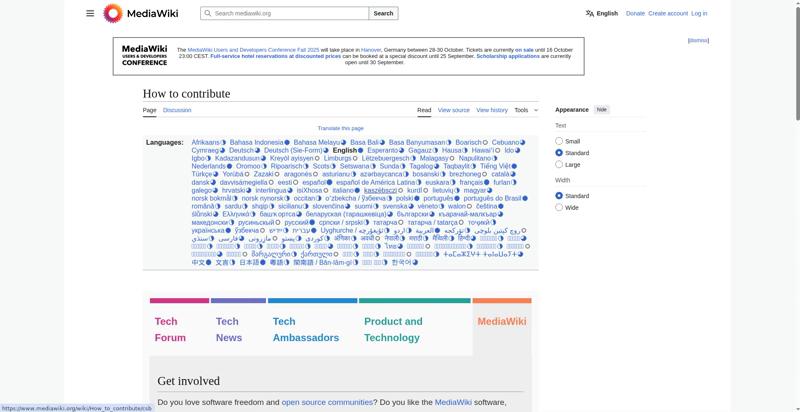The height and width of the screenshot is (412, 800).
Task: Select Large text size option
Action: pos(560,164)
